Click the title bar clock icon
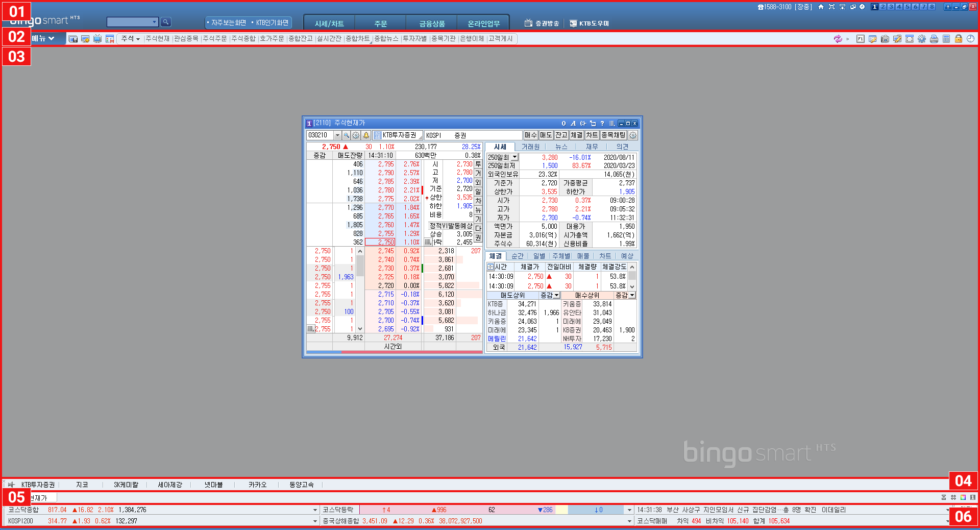 pyautogui.click(x=862, y=7)
